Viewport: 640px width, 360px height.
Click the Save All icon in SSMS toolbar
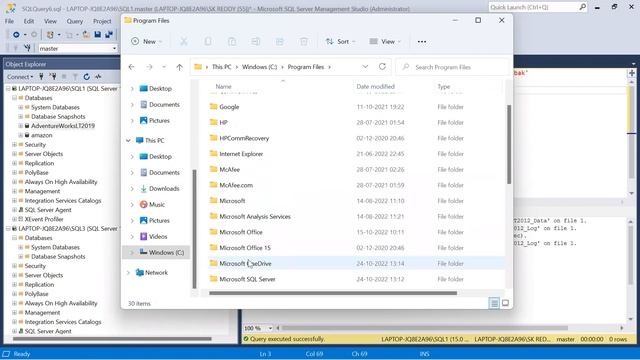click(x=109, y=35)
